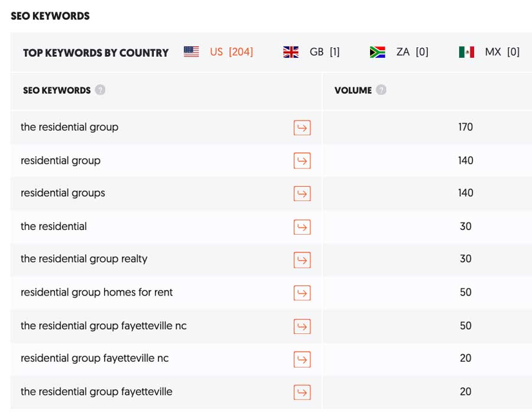
Task: Click arrow icon for 'residential group fayetteville nc'
Action: [302, 359]
